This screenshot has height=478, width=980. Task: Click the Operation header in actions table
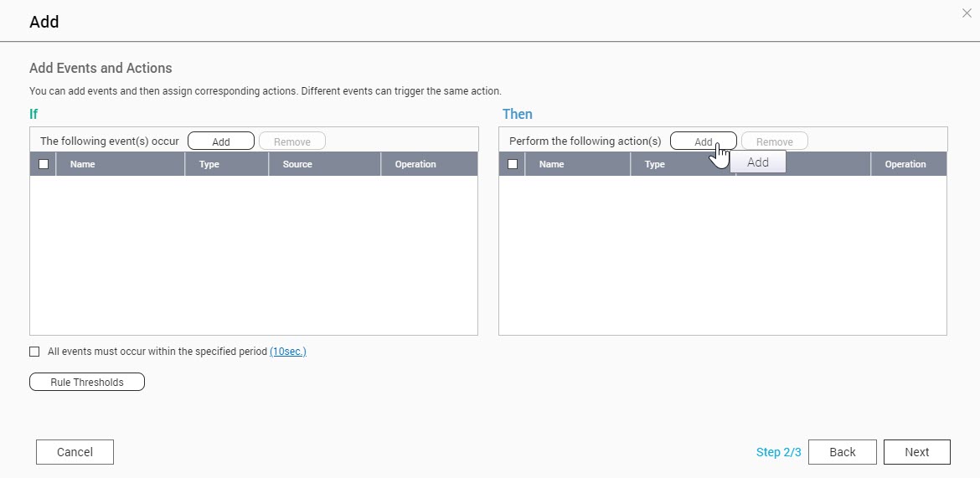[905, 164]
